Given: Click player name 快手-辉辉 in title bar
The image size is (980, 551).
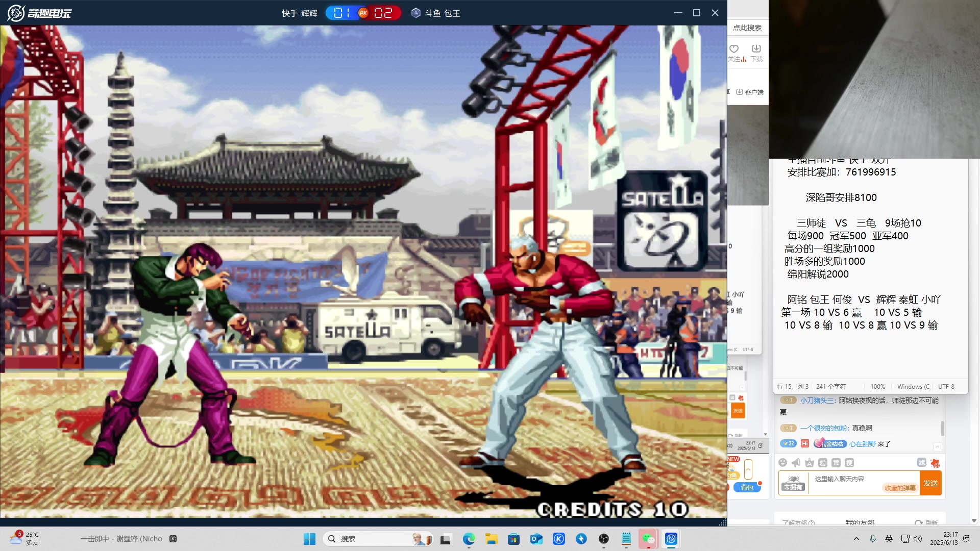Looking at the screenshot, I should tap(300, 13).
